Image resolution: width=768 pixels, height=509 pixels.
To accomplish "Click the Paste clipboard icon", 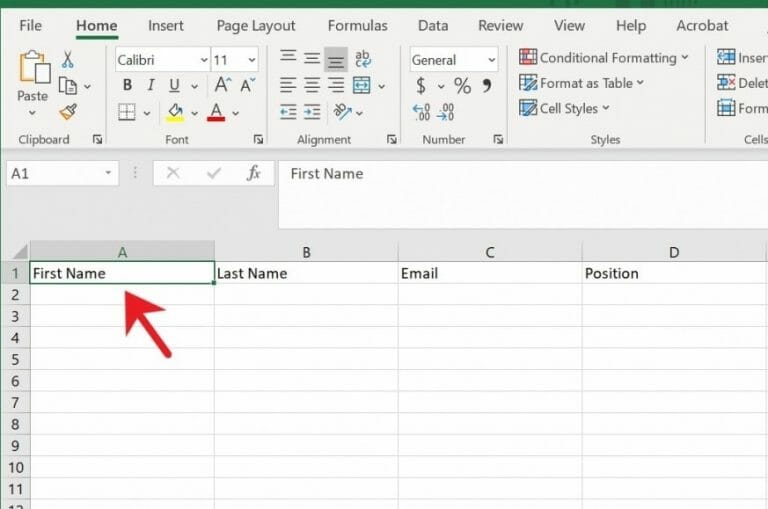I will pos(32,70).
